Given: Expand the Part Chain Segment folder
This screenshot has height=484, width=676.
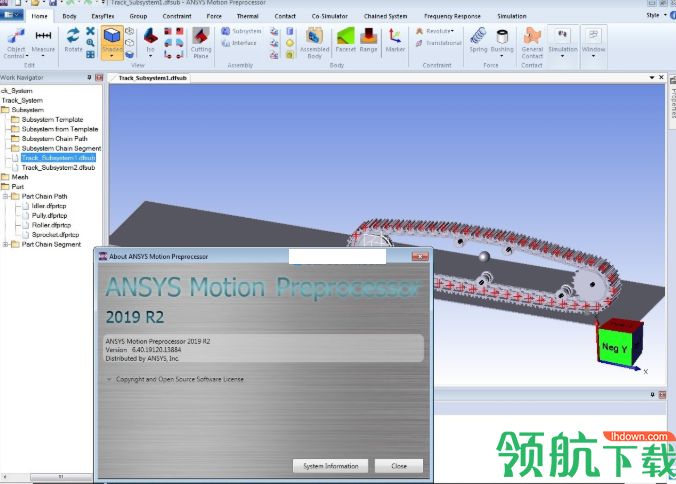Looking at the screenshot, I should pyautogui.click(x=6, y=244).
